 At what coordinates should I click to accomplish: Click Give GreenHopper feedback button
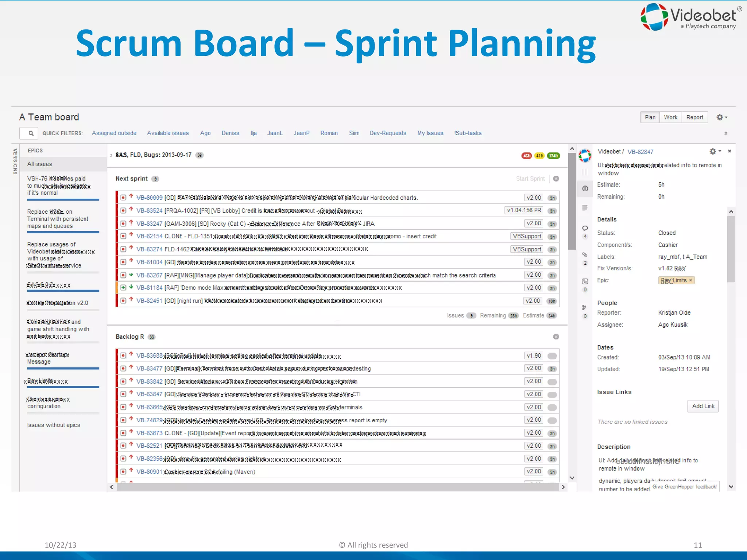[685, 487]
